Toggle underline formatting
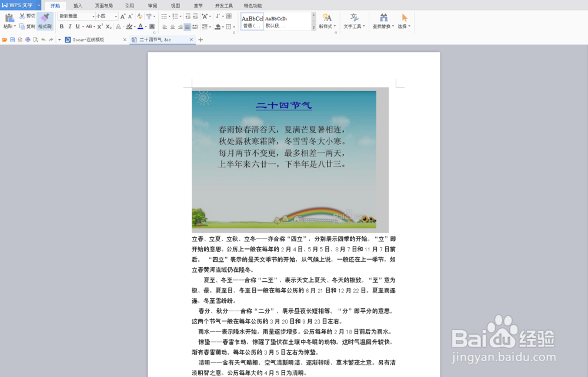Viewport: 588px width, 377px height. click(x=77, y=26)
